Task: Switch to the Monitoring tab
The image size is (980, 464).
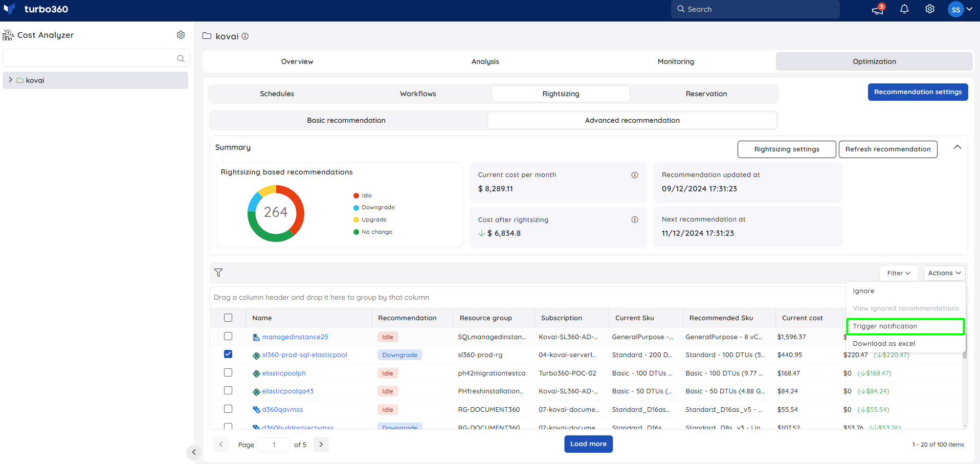Action: [676, 61]
